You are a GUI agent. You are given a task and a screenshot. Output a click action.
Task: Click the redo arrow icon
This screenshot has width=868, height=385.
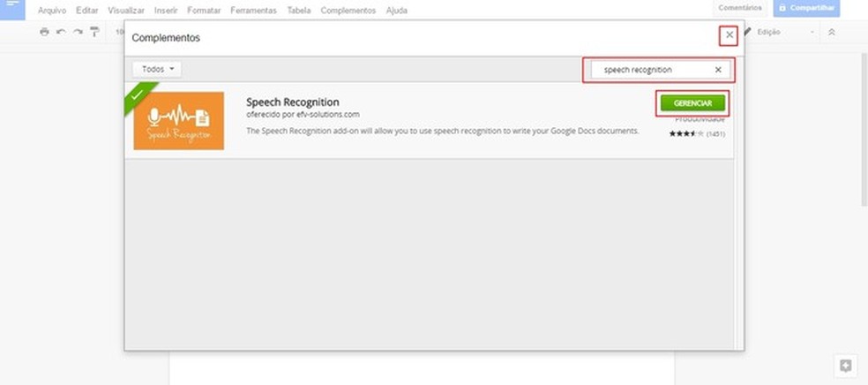[x=78, y=32]
